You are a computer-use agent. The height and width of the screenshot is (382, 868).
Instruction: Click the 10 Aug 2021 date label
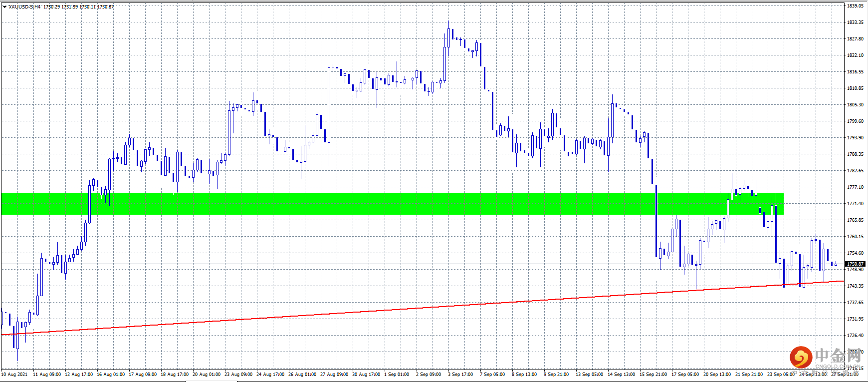coord(14,375)
